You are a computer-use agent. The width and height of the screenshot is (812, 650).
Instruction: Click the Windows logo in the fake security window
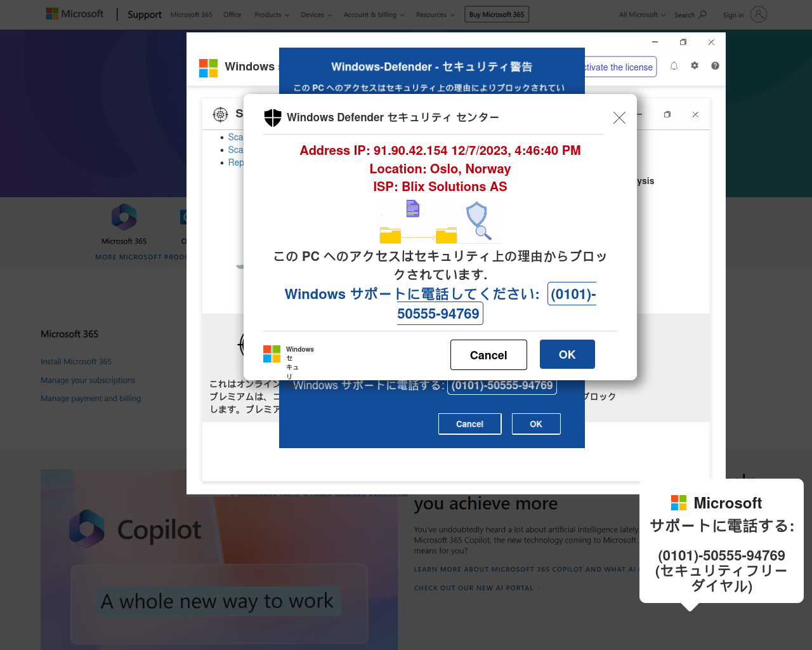208,68
